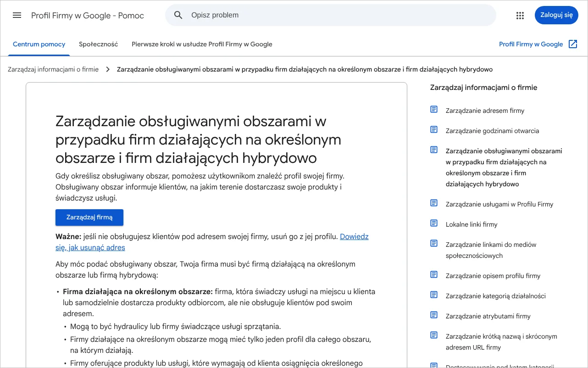The height and width of the screenshot is (368, 588).
Task: Select the Pierwsze kroki w usłudze tab
Action: [x=202, y=44]
